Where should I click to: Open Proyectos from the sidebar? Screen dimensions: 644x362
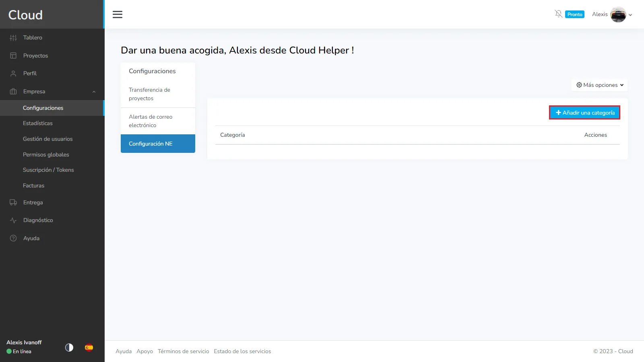[35, 56]
